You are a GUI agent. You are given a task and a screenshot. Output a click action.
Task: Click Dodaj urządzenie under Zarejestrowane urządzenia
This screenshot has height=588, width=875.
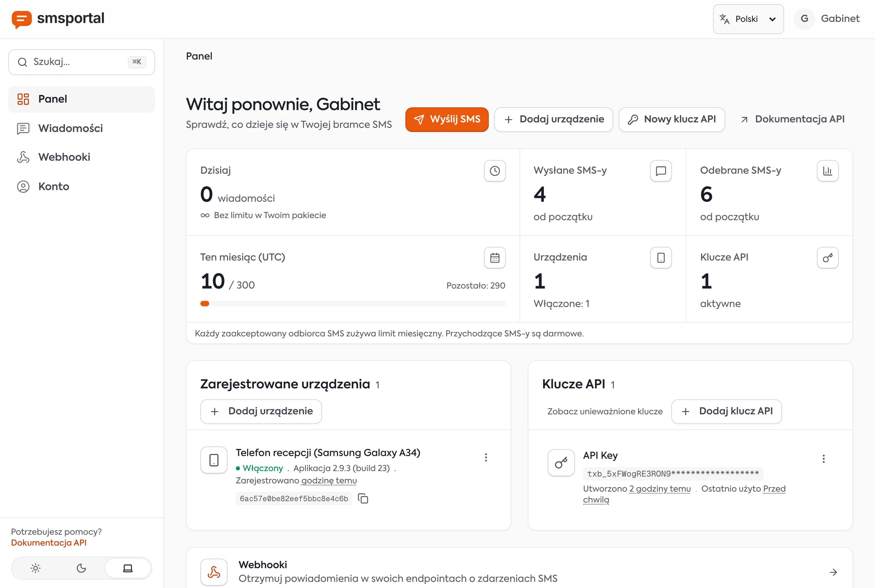tap(261, 411)
